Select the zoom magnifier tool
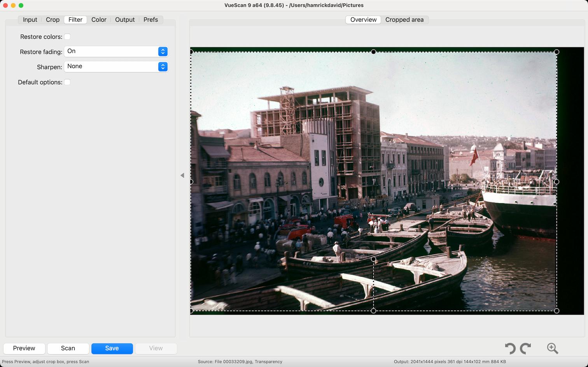Viewport: 588px width, 367px height. tap(551, 348)
